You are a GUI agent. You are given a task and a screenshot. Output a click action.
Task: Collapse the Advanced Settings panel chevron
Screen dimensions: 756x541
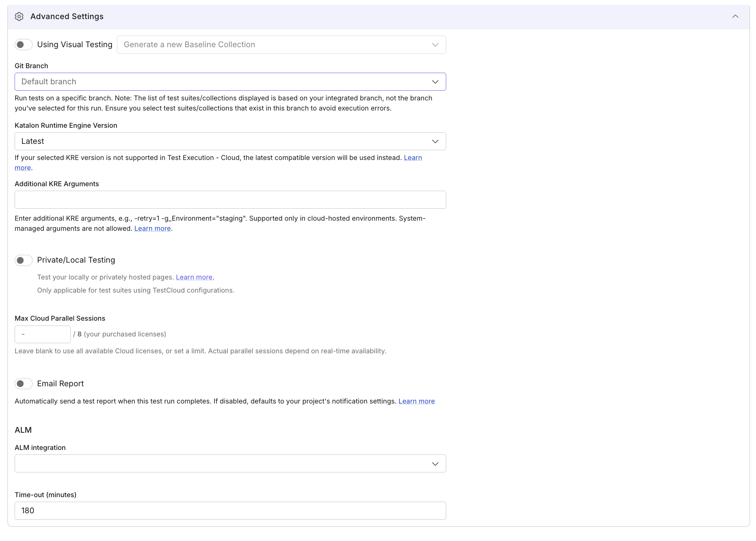coord(735,16)
